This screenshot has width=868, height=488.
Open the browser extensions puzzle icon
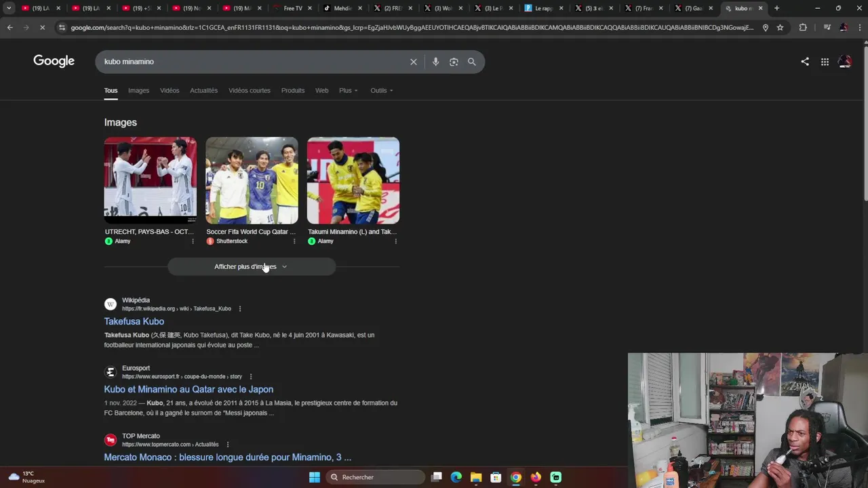coord(803,27)
